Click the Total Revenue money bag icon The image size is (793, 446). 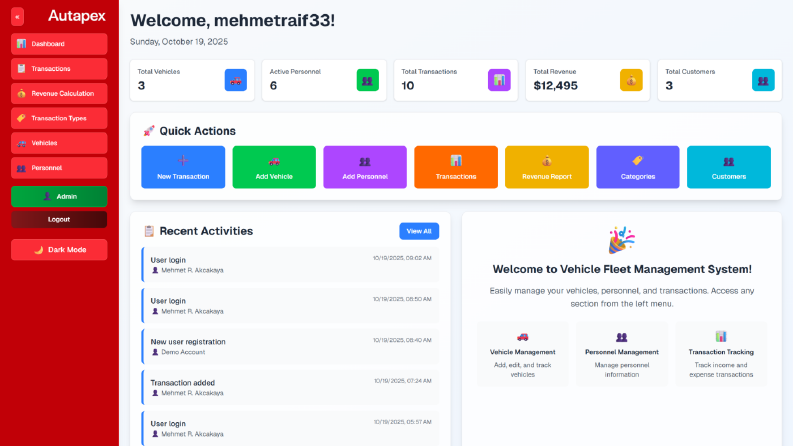[x=631, y=80]
